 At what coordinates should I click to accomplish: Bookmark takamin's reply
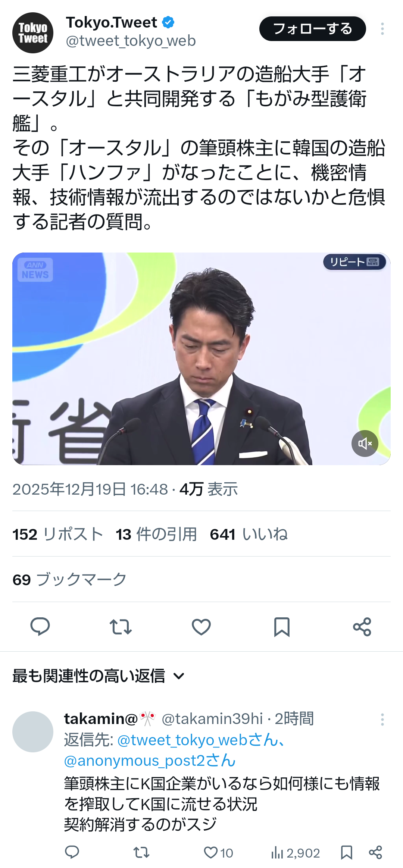pyautogui.click(x=347, y=853)
